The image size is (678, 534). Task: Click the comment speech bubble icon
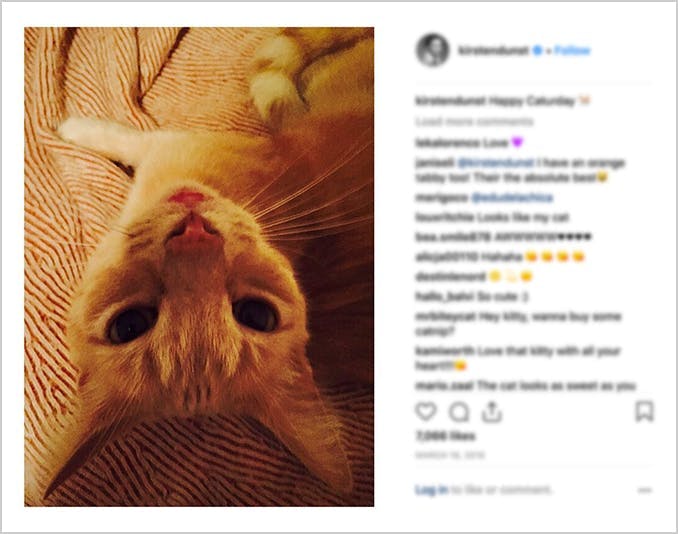coord(459,412)
